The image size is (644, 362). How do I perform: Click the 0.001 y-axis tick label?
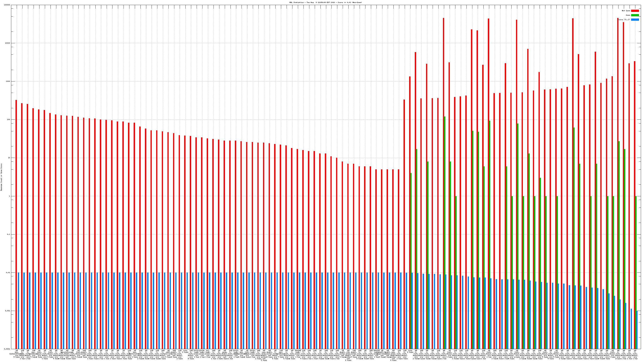tap(7, 311)
